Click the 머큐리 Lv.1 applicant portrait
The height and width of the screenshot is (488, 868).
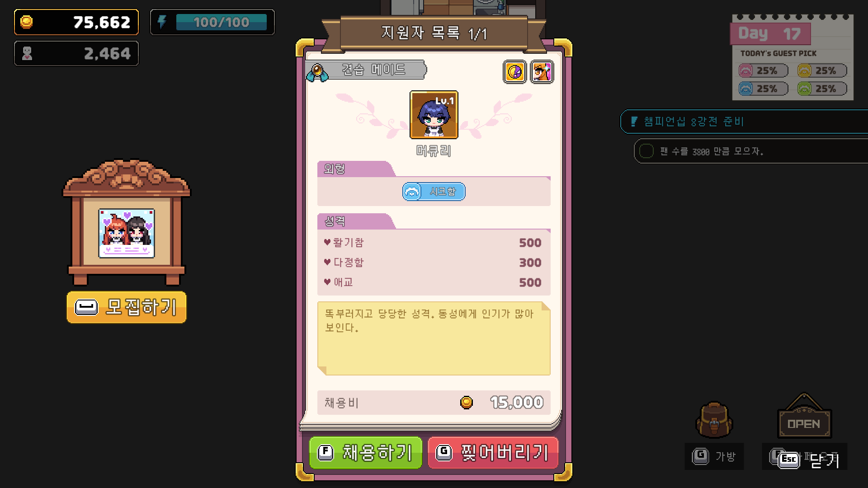tap(434, 115)
